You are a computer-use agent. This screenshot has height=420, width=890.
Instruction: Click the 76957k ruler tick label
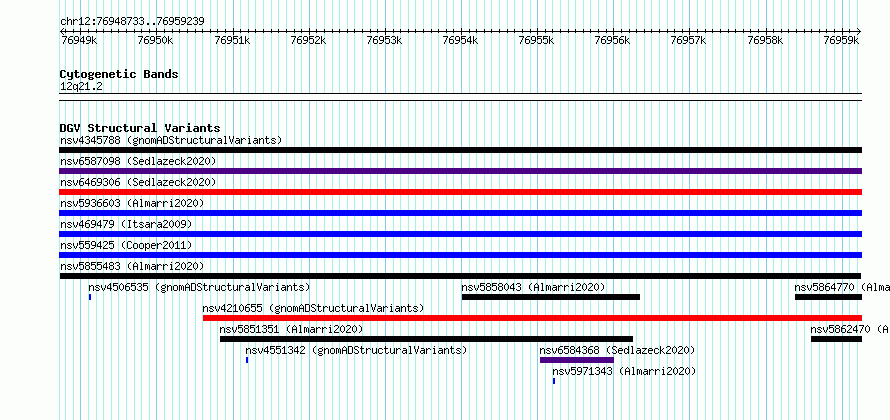pos(690,40)
